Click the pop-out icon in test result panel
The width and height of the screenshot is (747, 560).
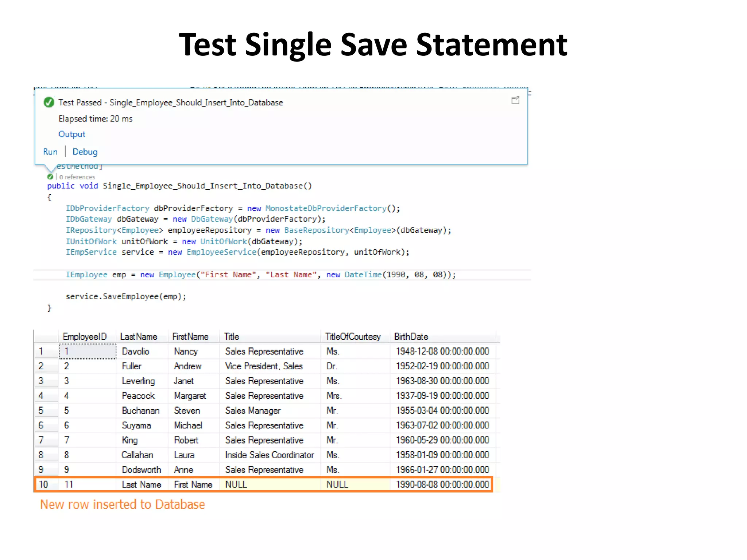tap(515, 101)
